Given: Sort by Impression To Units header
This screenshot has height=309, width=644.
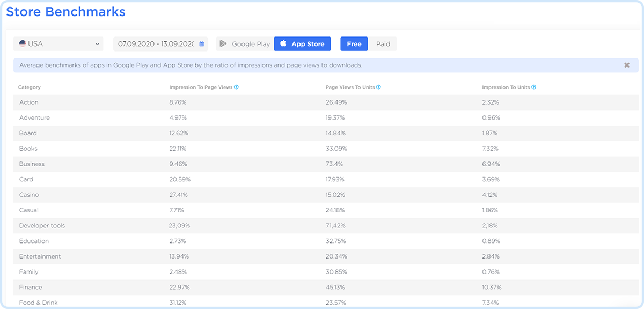Looking at the screenshot, I should (506, 87).
